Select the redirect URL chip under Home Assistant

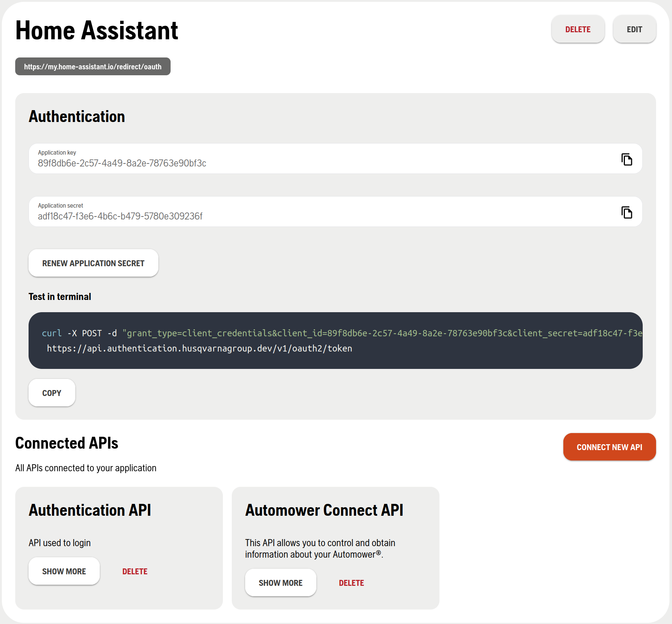click(x=93, y=67)
